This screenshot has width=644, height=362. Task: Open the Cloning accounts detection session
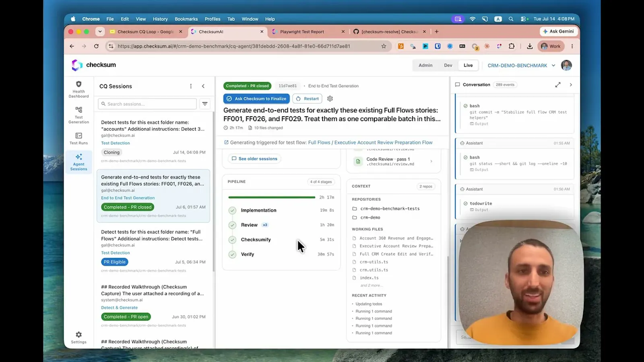pos(153,140)
